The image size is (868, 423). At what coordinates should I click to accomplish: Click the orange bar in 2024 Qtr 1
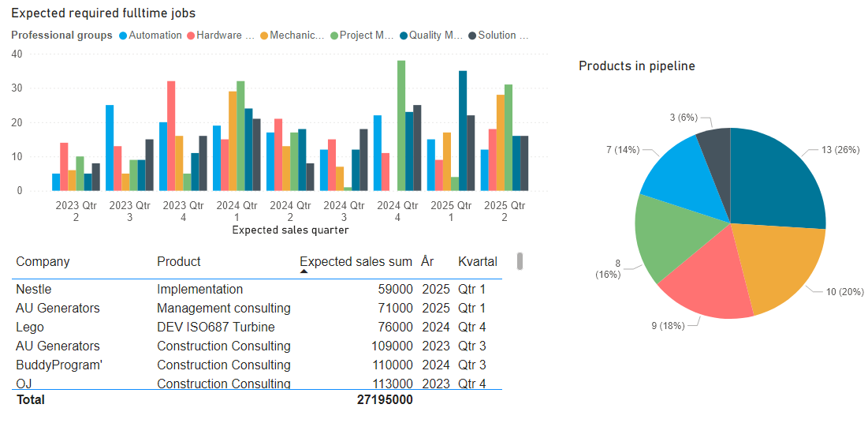coord(233,141)
